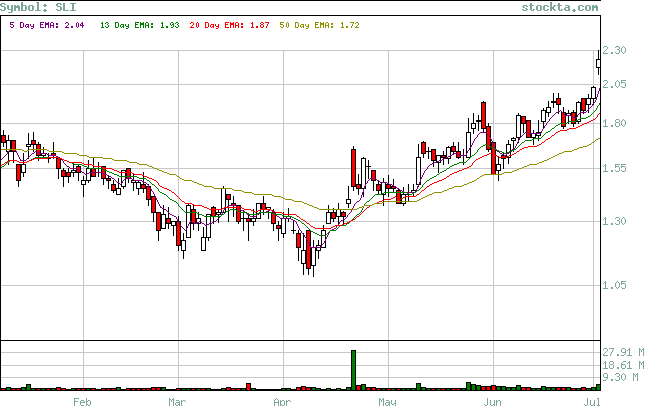The width and height of the screenshot is (655, 406).
Task: Select the '13 Day EMA: 1.93' legend
Action: pyautogui.click(x=140, y=25)
